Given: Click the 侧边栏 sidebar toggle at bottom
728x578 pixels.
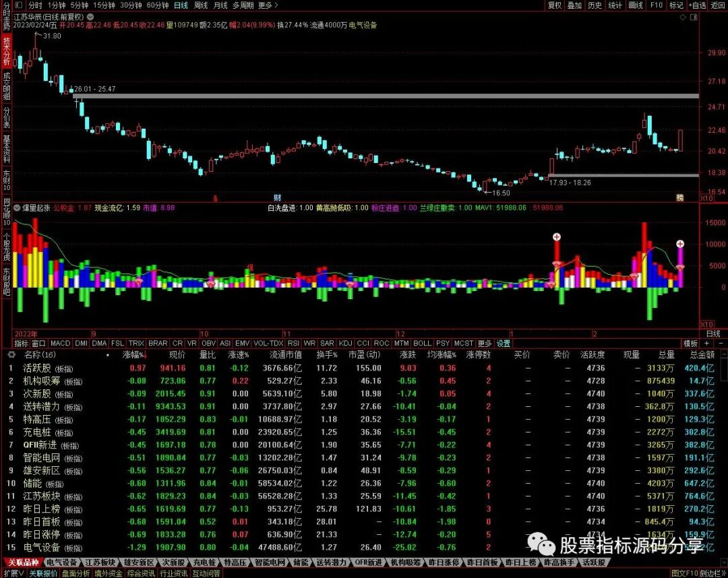Looking at the screenshot, I should pos(712,573).
